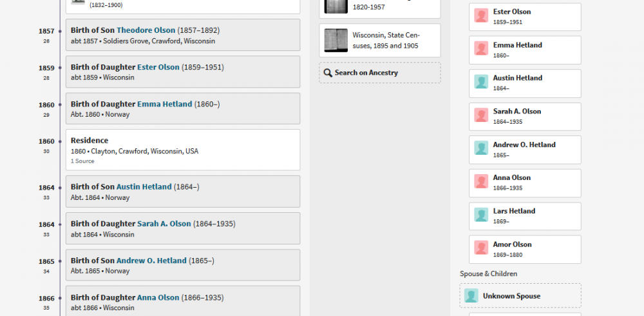Follow the Anna Olson birth event link
The image size is (644, 316).
click(158, 297)
